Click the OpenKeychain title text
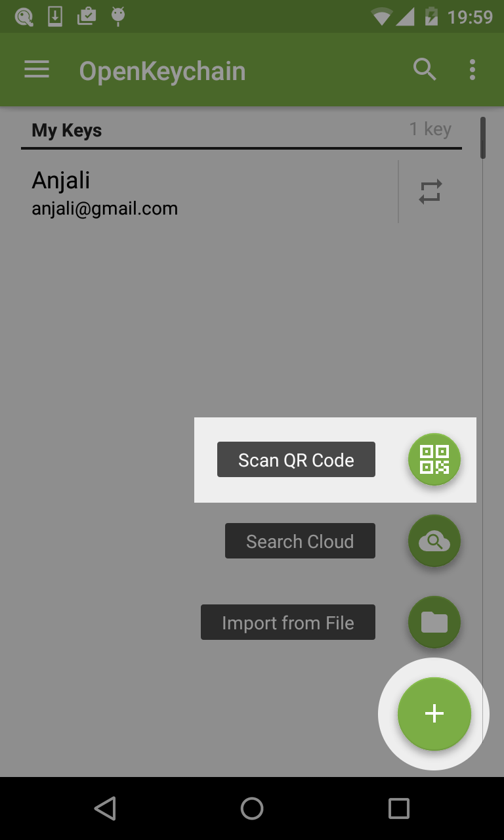504x840 pixels. pyautogui.click(x=162, y=71)
